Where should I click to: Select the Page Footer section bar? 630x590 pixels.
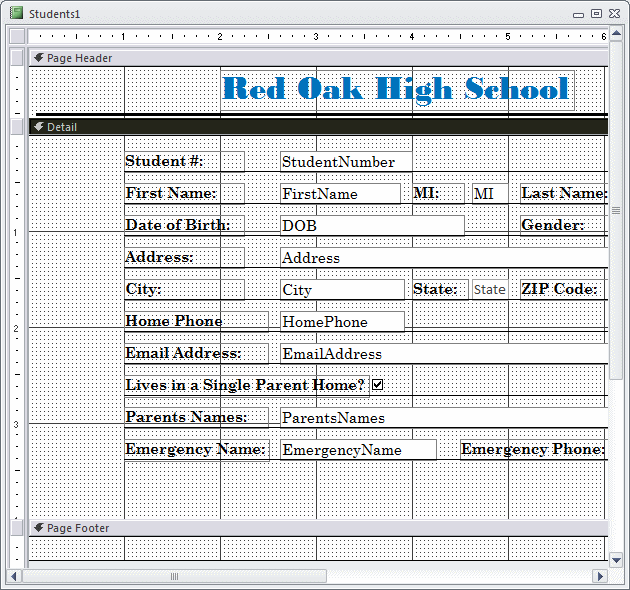(319, 528)
